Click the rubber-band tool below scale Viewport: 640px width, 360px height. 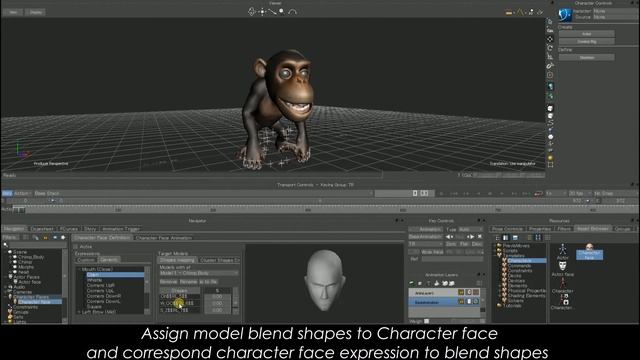550,65
